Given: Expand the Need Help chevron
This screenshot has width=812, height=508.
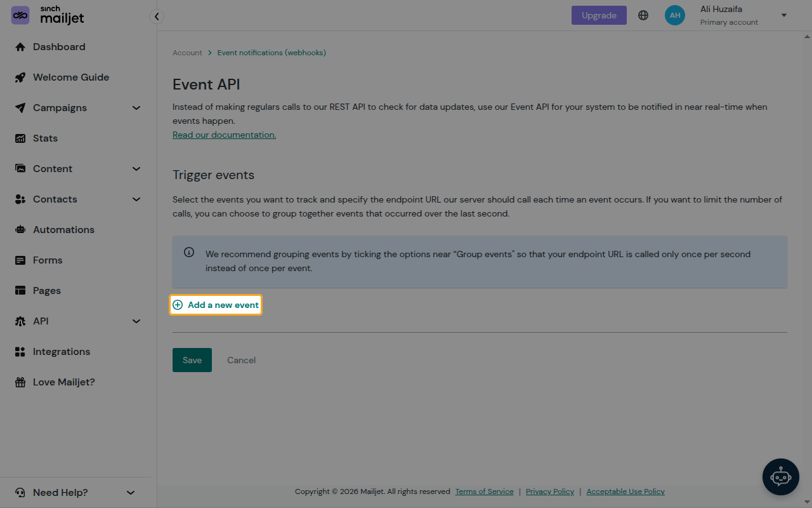Looking at the screenshot, I should pyautogui.click(x=131, y=493).
